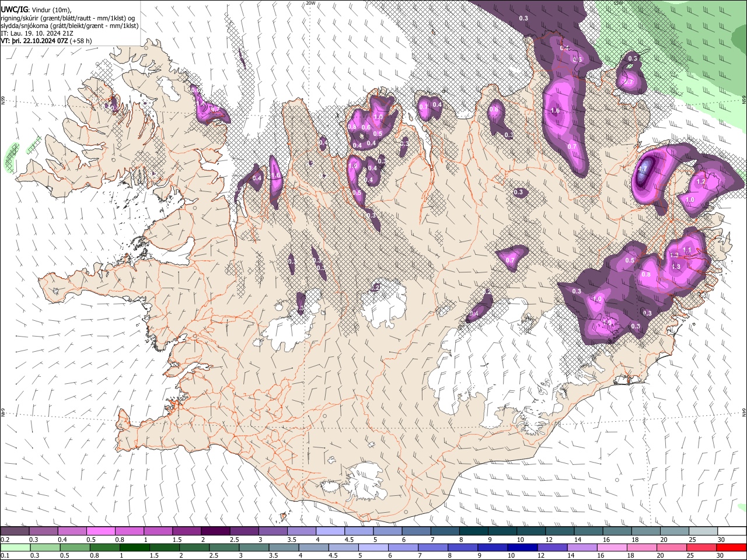This screenshot has width=747, height=560.
Task: Pick the dark teal 8 snow legend swatch
Action: pyautogui.click(x=473, y=531)
